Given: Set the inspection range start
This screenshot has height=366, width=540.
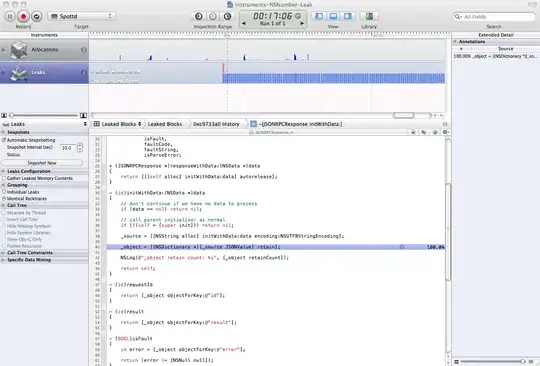Looking at the screenshot, I should [x=199, y=16].
